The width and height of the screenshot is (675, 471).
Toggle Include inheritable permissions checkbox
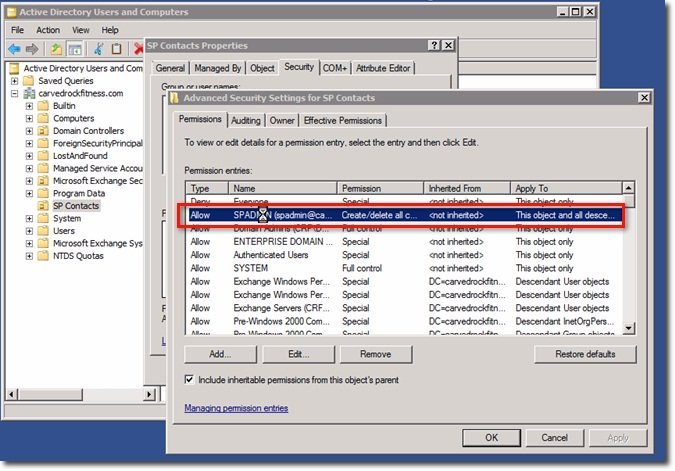(x=189, y=379)
